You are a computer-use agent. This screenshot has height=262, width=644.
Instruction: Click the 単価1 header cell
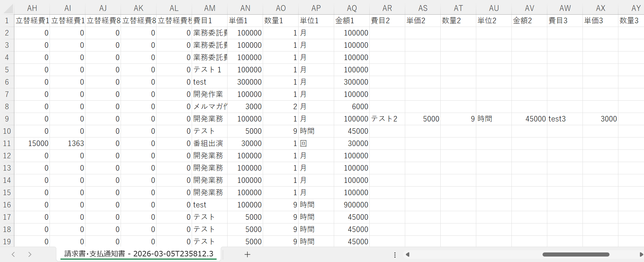click(x=245, y=20)
